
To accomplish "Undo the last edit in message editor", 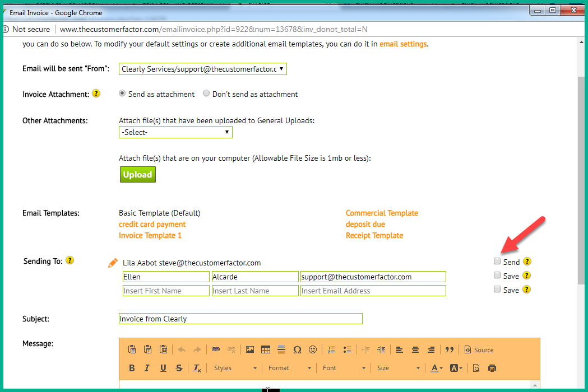I will click(x=182, y=349).
